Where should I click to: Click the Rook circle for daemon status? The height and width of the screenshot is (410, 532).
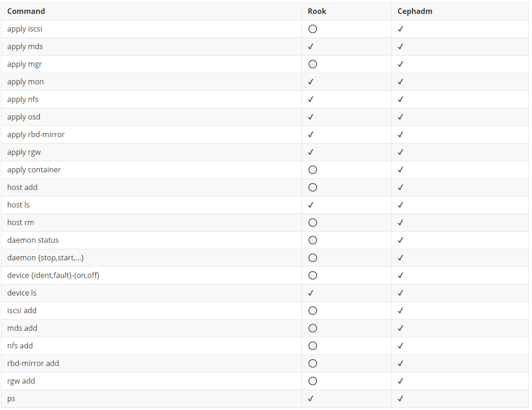[313, 240]
